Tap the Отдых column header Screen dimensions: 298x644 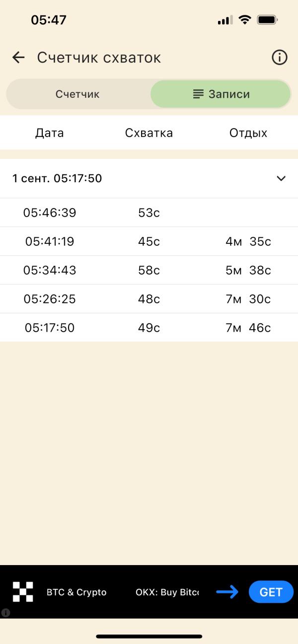[248, 133]
